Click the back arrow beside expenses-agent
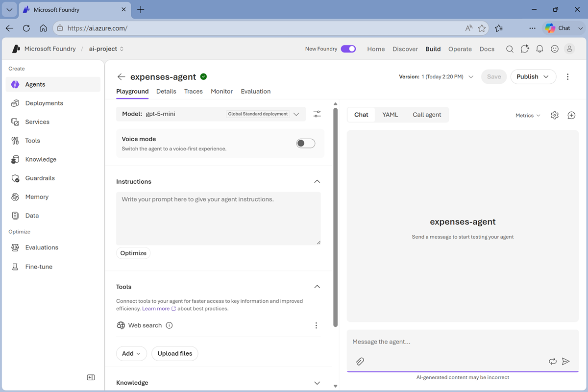The image size is (588, 392). (121, 77)
